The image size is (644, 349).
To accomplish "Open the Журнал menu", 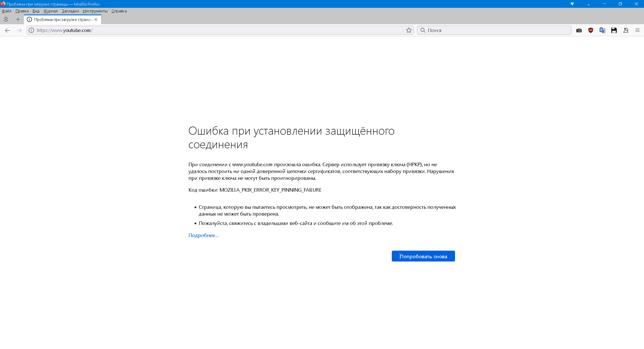I will (50, 11).
